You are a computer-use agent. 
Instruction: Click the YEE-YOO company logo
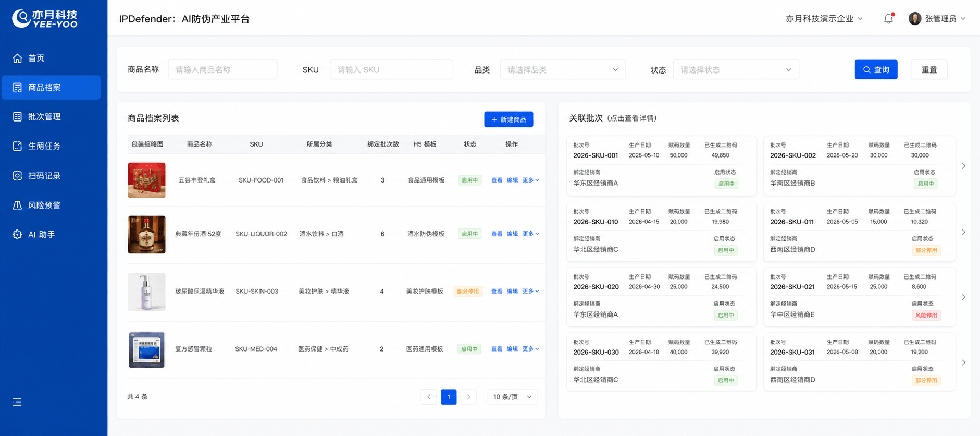(45, 18)
